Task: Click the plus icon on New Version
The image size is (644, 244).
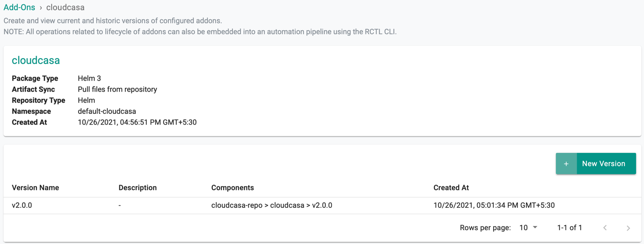Action: 566,164
